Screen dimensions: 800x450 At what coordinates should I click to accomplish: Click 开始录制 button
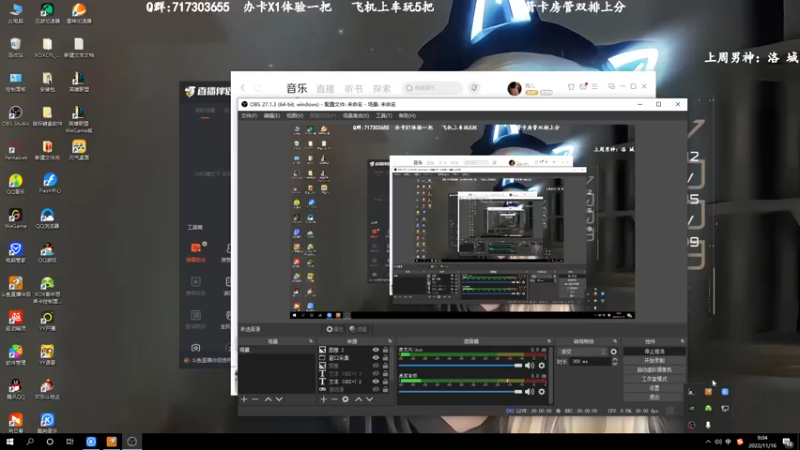coord(654,360)
